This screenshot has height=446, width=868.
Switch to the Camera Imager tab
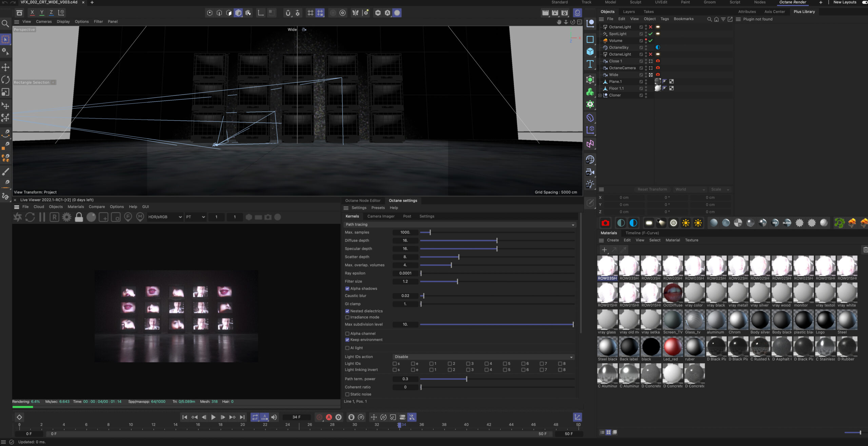(381, 216)
